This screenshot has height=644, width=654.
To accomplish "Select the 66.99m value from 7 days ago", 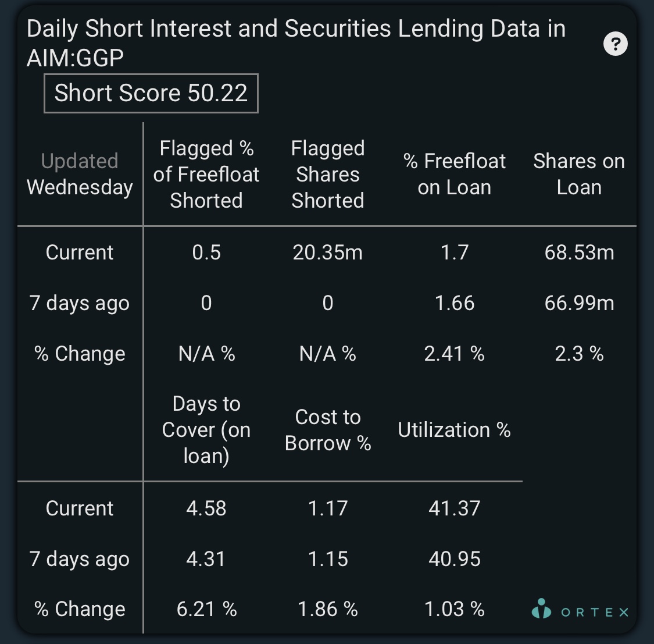I will (580, 303).
